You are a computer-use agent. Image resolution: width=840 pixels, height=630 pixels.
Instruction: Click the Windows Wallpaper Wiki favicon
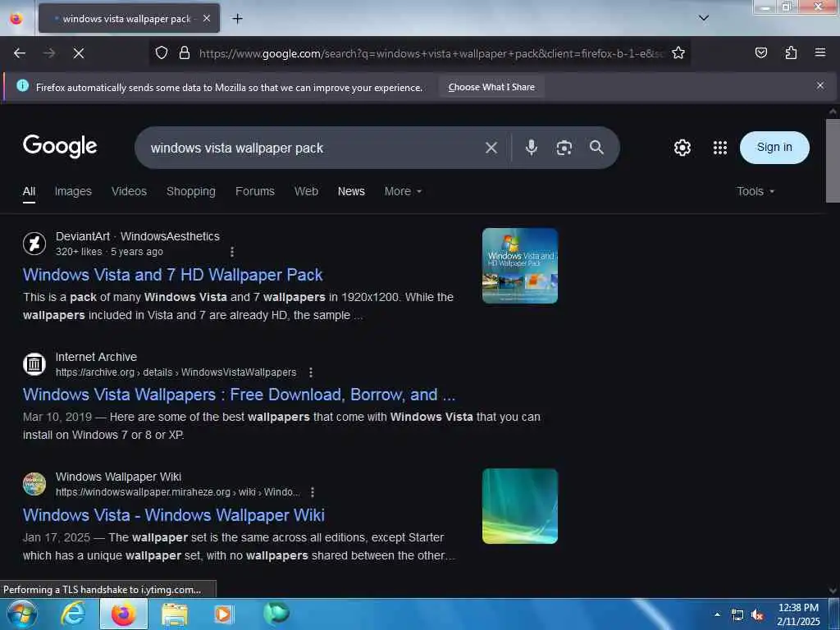coord(34,484)
